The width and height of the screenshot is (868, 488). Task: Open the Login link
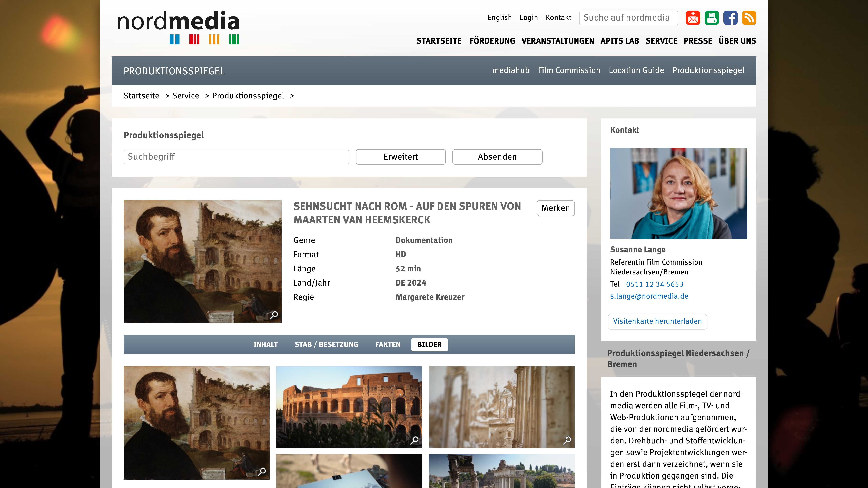coord(529,17)
